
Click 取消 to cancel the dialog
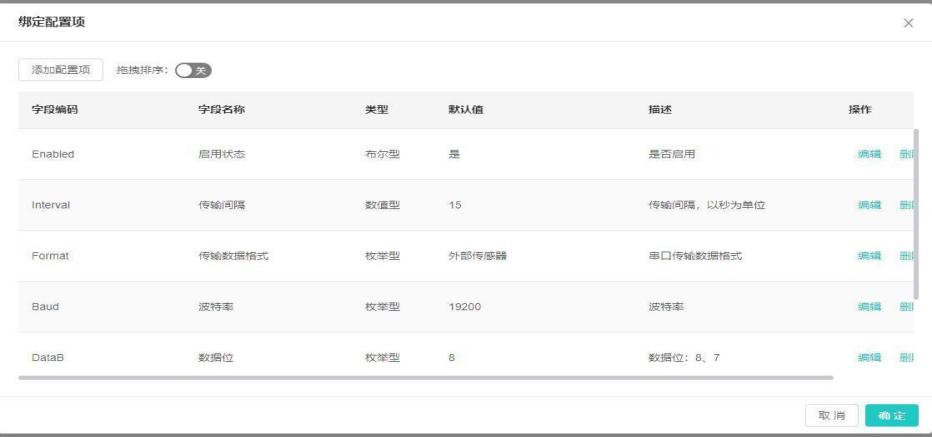832,415
